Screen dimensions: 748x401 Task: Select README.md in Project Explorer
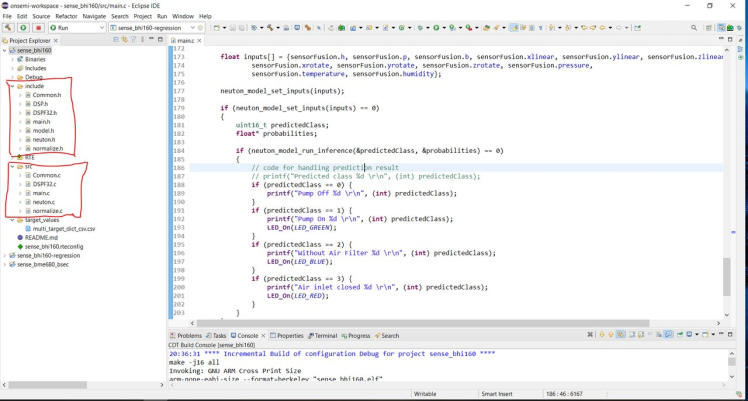[41, 237]
